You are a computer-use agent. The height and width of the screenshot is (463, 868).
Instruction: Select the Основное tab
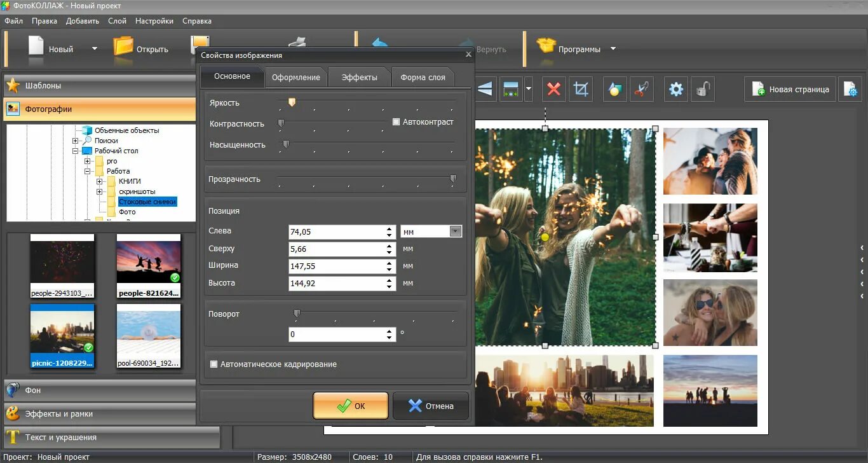(x=232, y=76)
